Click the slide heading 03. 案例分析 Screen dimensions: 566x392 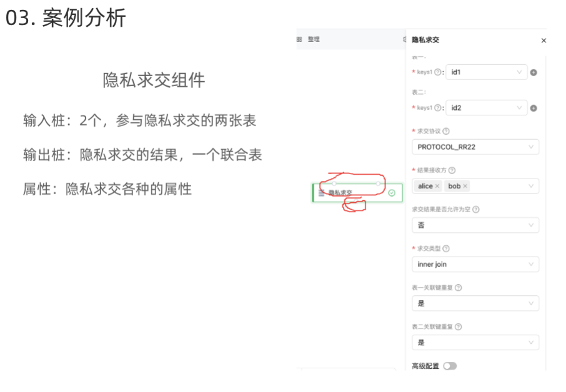66,17
